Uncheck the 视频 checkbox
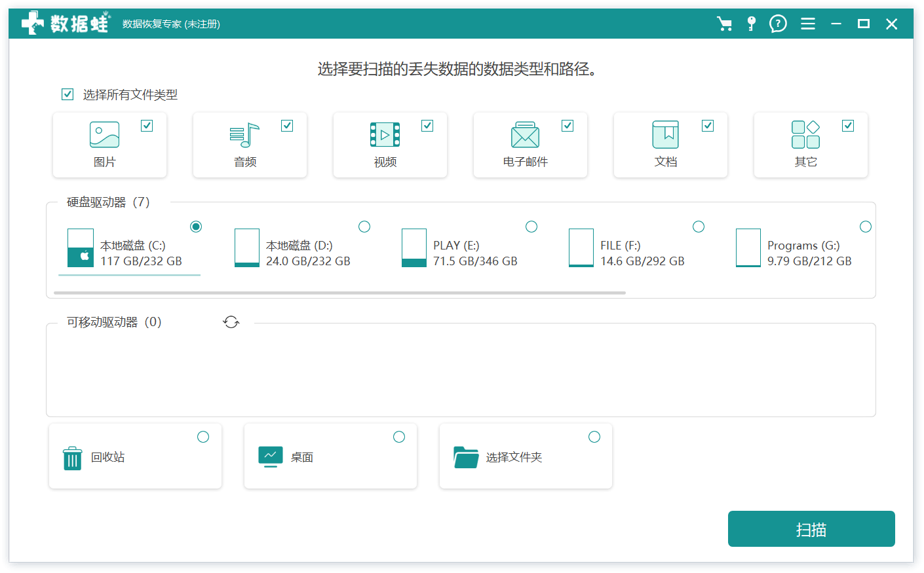The height and width of the screenshot is (573, 924). pos(427,126)
